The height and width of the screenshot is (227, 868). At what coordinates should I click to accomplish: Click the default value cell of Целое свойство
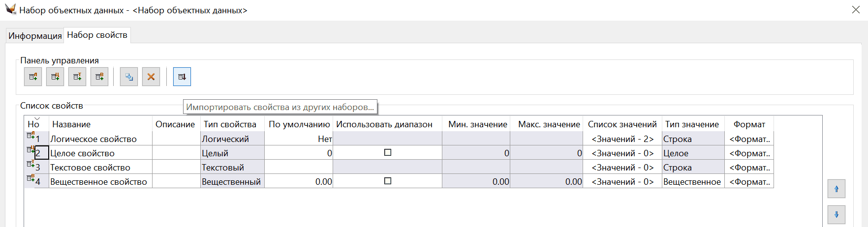pos(299,153)
